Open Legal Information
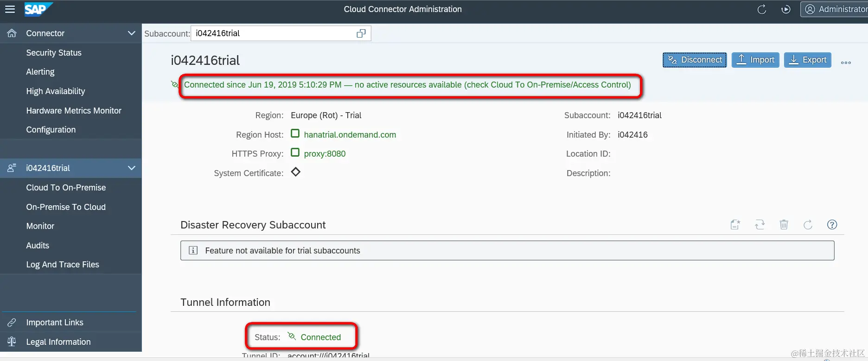 click(58, 342)
